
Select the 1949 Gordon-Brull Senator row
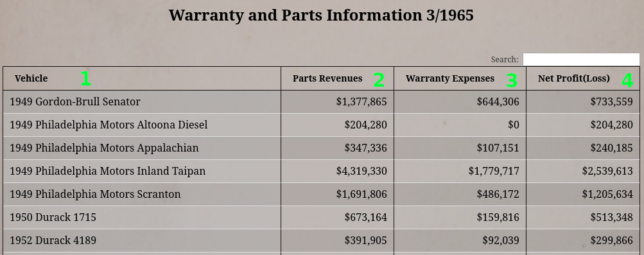[x=321, y=102]
